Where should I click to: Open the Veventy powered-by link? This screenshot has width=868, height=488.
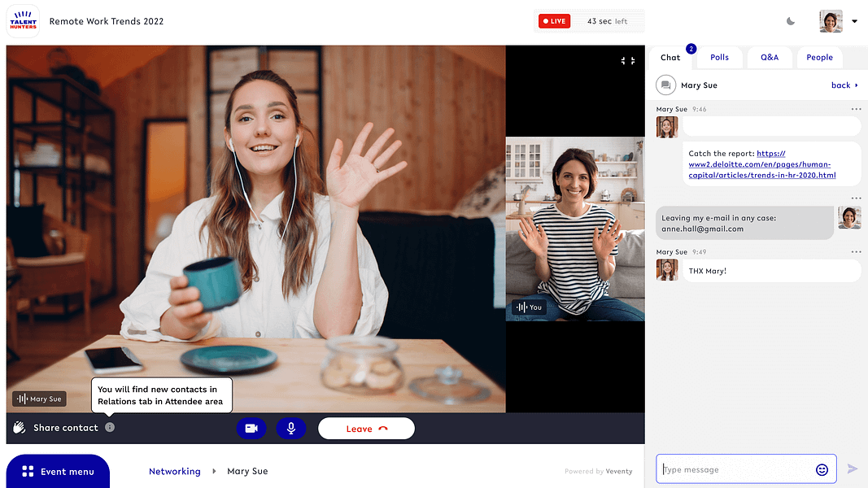pyautogui.click(x=619, y=472)
